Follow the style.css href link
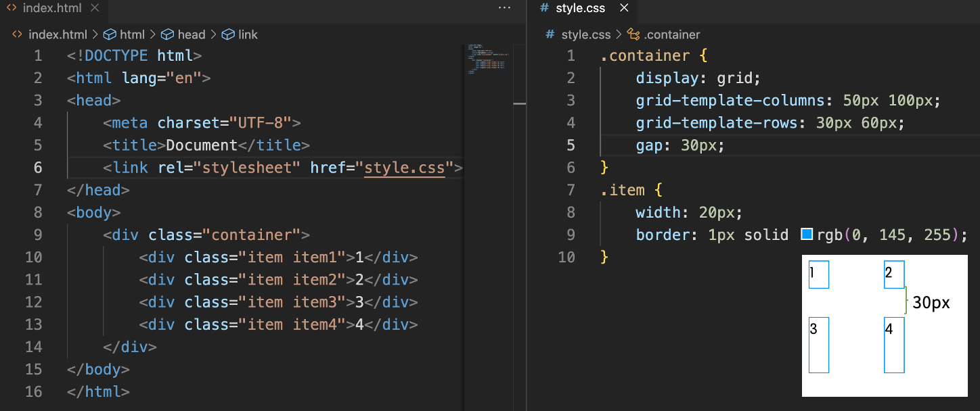This screenshot has height=411, width=980. 404,168
